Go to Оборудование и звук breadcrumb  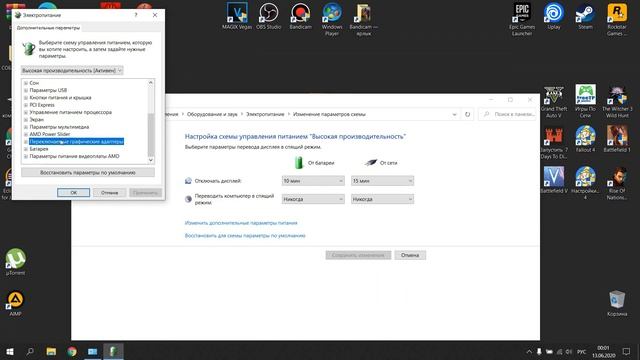click(212, 114)
